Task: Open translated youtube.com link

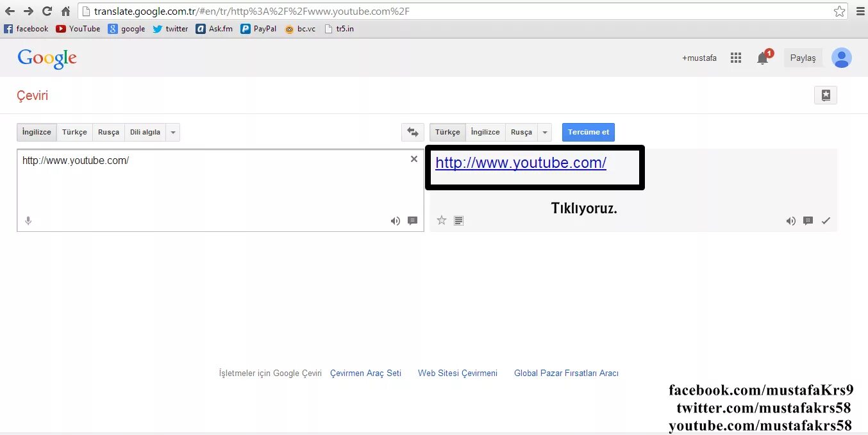Action: (x=521, y=163)
